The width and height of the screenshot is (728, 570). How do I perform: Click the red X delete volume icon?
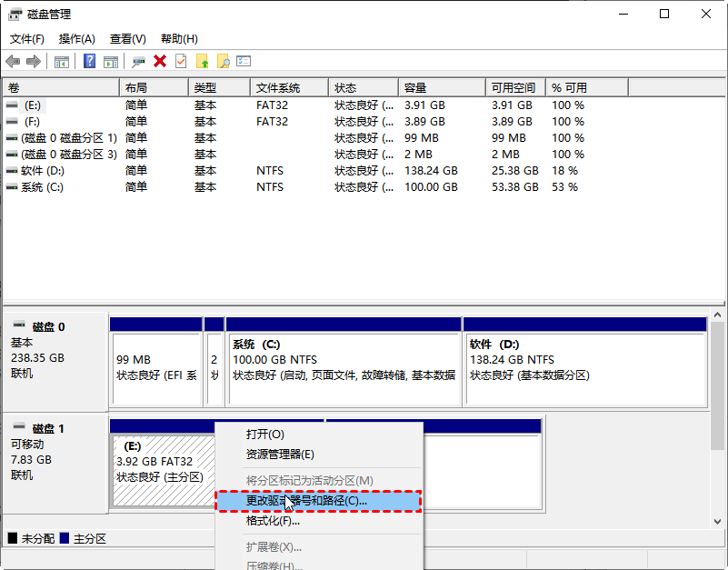tap(160, 61)
